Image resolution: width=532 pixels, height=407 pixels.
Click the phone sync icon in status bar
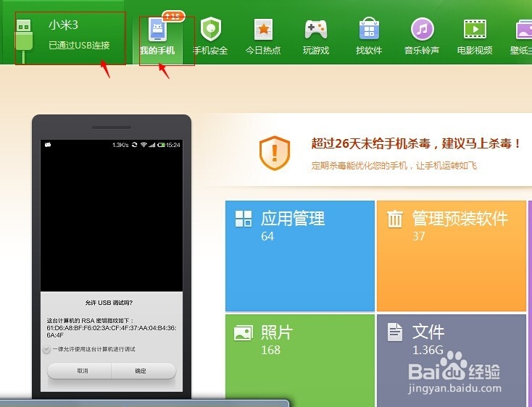pos(135,145)
